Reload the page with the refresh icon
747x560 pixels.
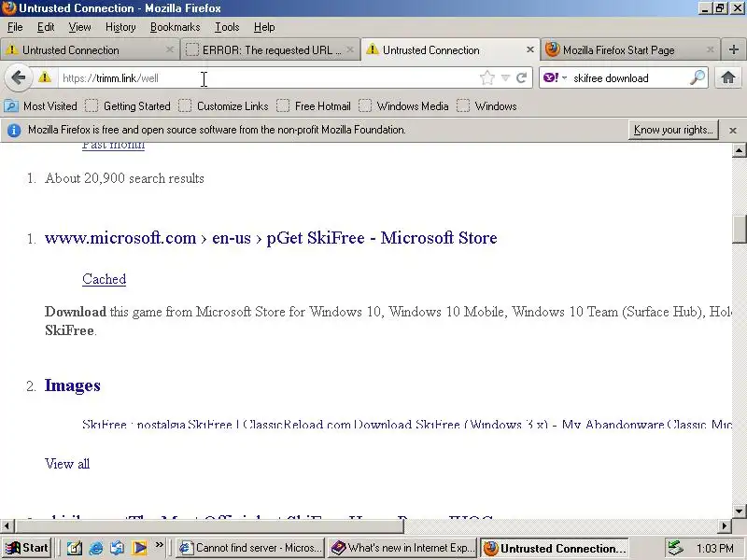pos(522,77)
